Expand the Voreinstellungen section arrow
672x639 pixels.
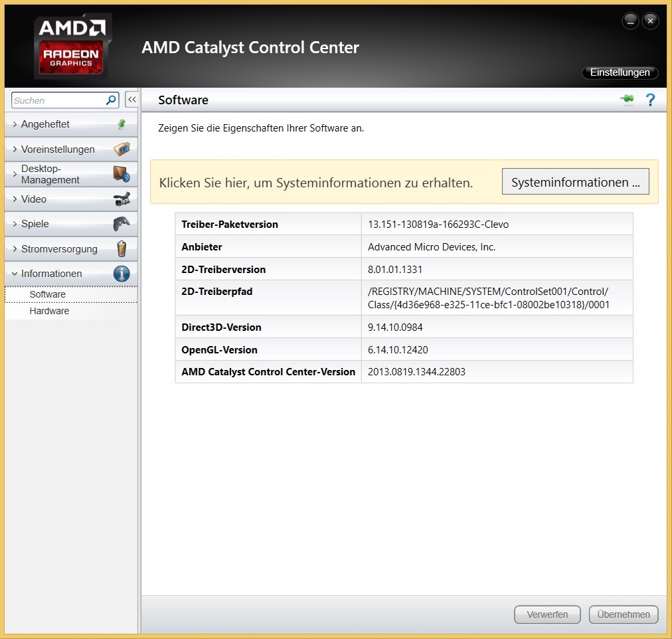(x=15, y=149)
